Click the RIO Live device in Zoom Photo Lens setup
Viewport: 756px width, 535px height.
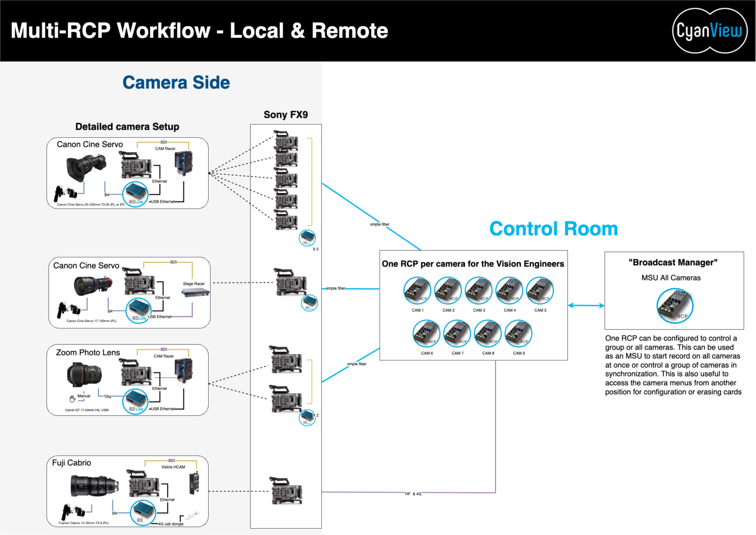135,401
